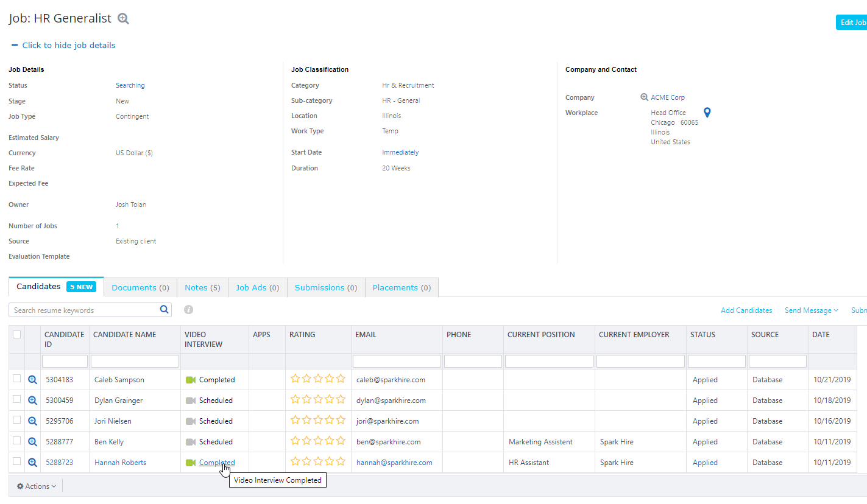Collapse job details via the minus expander

click(x=13, y=44)
